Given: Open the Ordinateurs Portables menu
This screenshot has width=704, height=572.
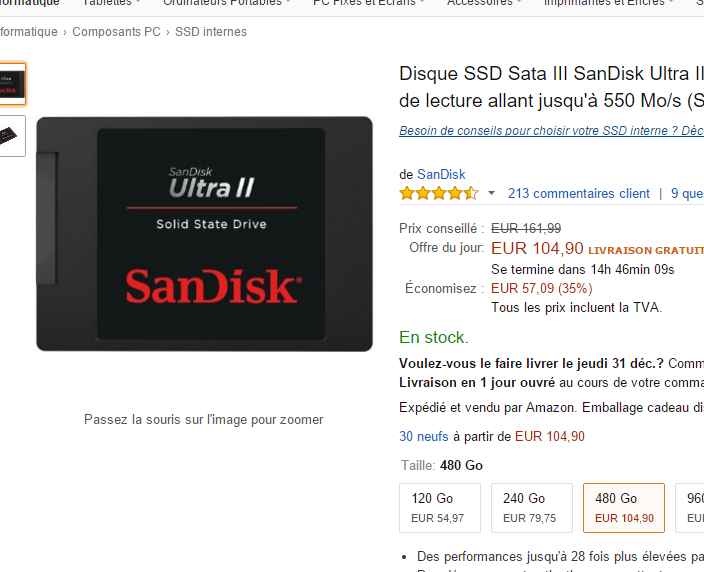Looking at the screenshot, I should tap(227, 3).
